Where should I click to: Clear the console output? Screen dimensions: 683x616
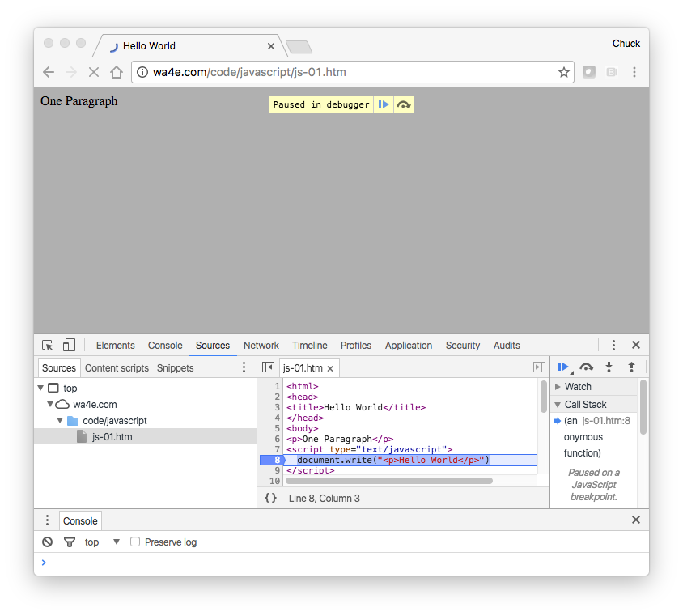click(48, 542)
